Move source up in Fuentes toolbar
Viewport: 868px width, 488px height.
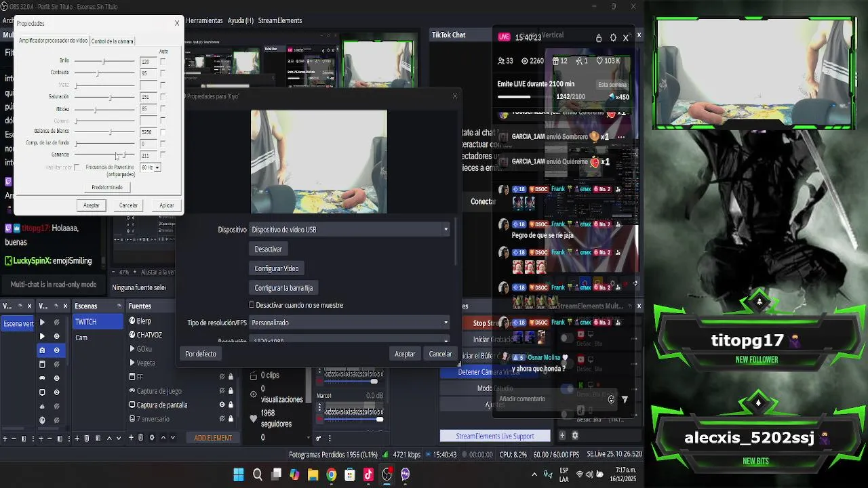tap(163, 438)
